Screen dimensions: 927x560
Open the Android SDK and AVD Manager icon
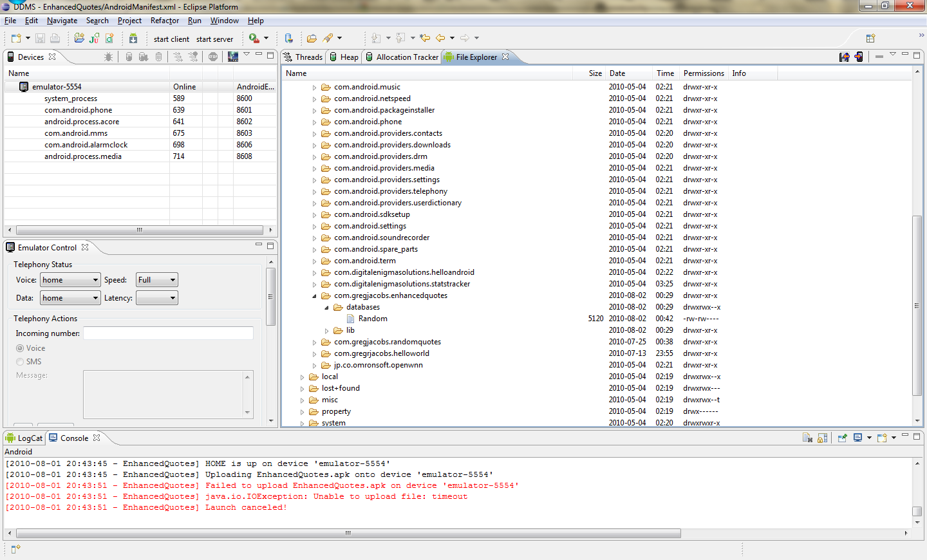(x=133, y=39)
